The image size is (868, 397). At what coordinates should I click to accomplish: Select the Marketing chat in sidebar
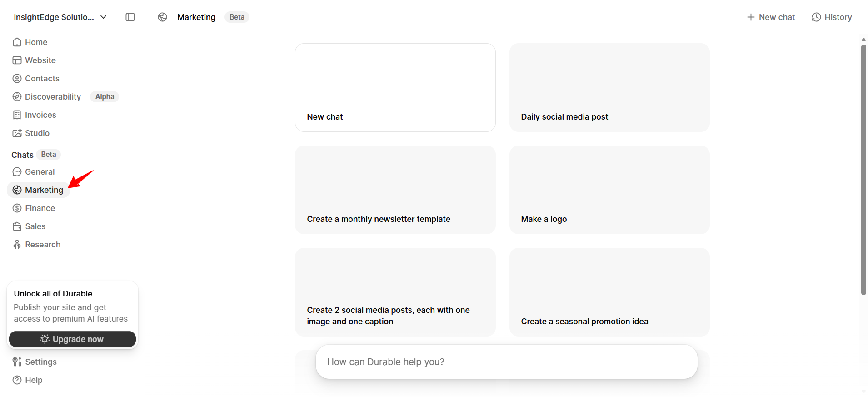point(38,190)
